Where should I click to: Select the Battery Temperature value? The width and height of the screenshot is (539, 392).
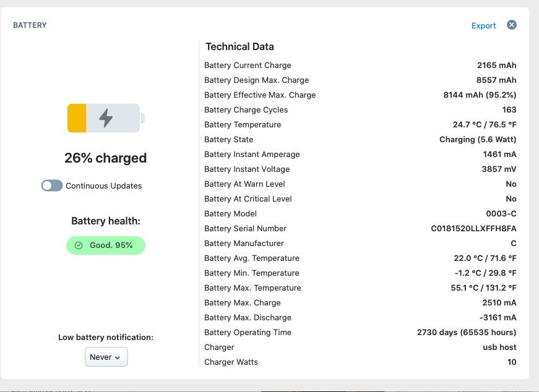tap(485, 125)
